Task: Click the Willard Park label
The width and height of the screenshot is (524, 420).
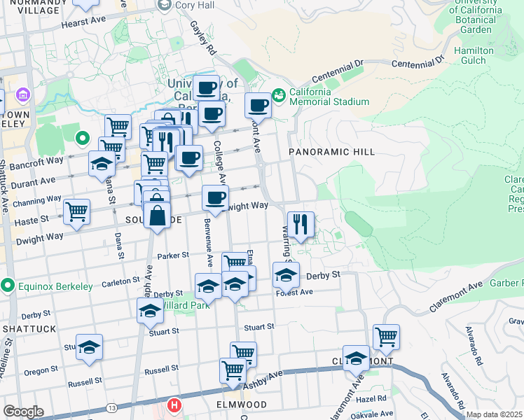Action: click(x=186, y=305)
